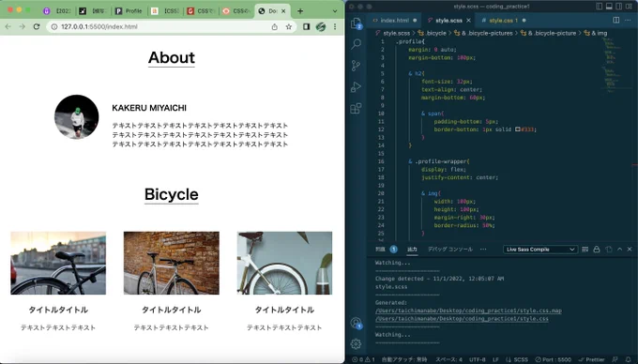This screenshot has height=364, width=638.
Task: Change file encoding UTF-8
Action: click(x=478, y=359)
